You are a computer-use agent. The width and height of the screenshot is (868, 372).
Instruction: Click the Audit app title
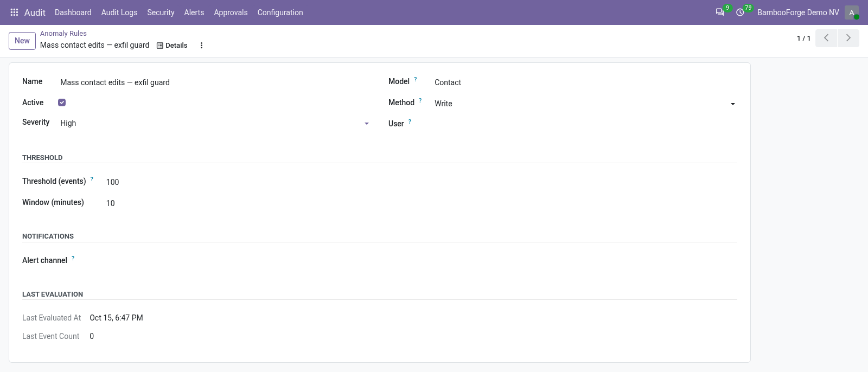point(35,12)
